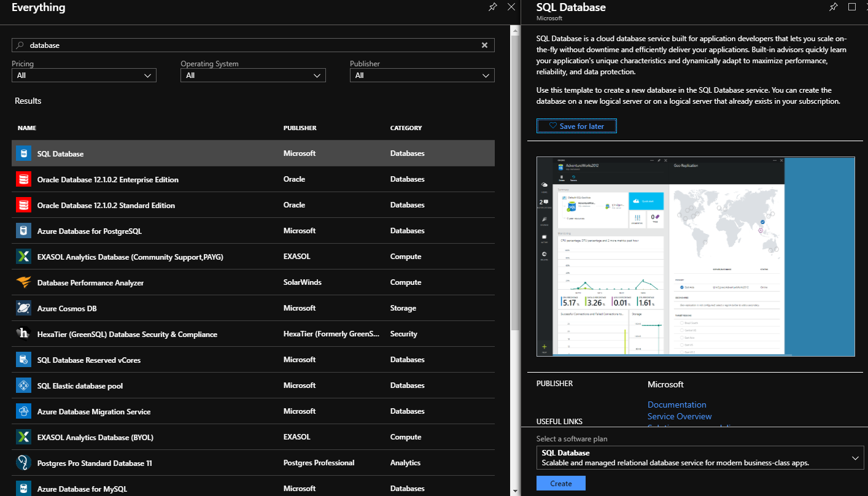This screenshot has height=496, width=868.
Task: Click the EXASOL Analytics Database BYOL icon
Action: [x=23, y=437]
